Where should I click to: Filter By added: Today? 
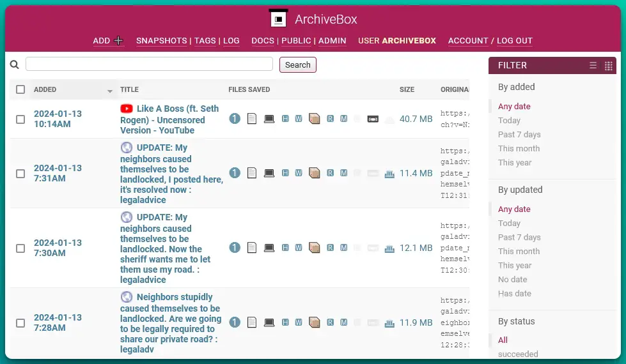coord(509,121)
